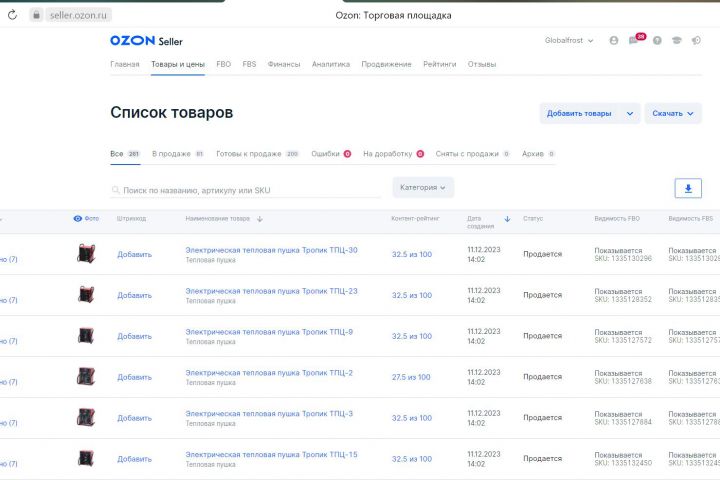
Task: Click Добавить barcode for ТПЦ-30 row
Action: (x=134, y=254)
